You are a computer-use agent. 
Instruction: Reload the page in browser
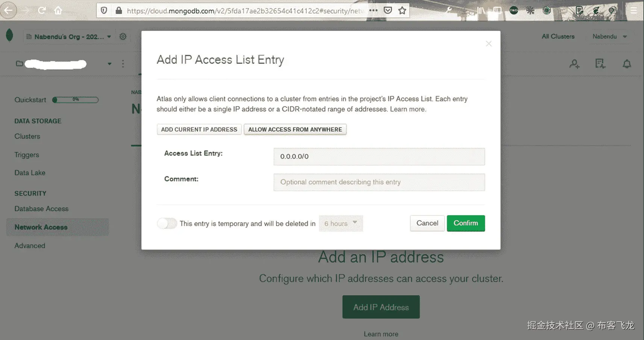tap(42, 11)
